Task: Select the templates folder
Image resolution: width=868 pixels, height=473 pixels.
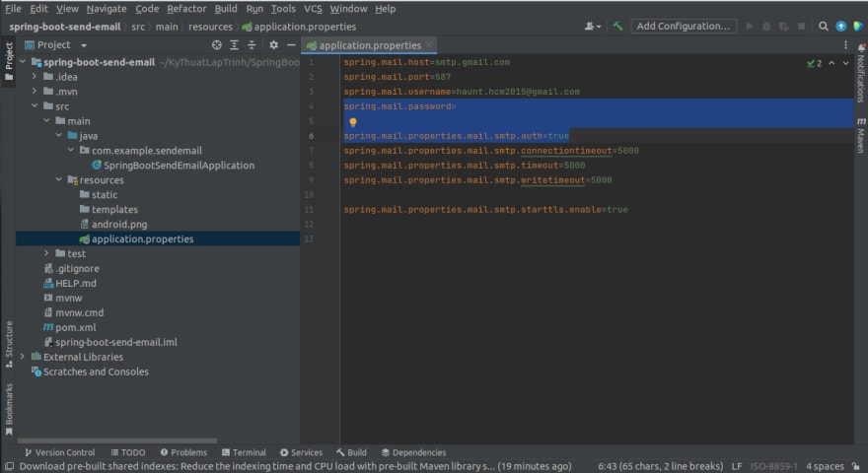Action: pos(108,209)
